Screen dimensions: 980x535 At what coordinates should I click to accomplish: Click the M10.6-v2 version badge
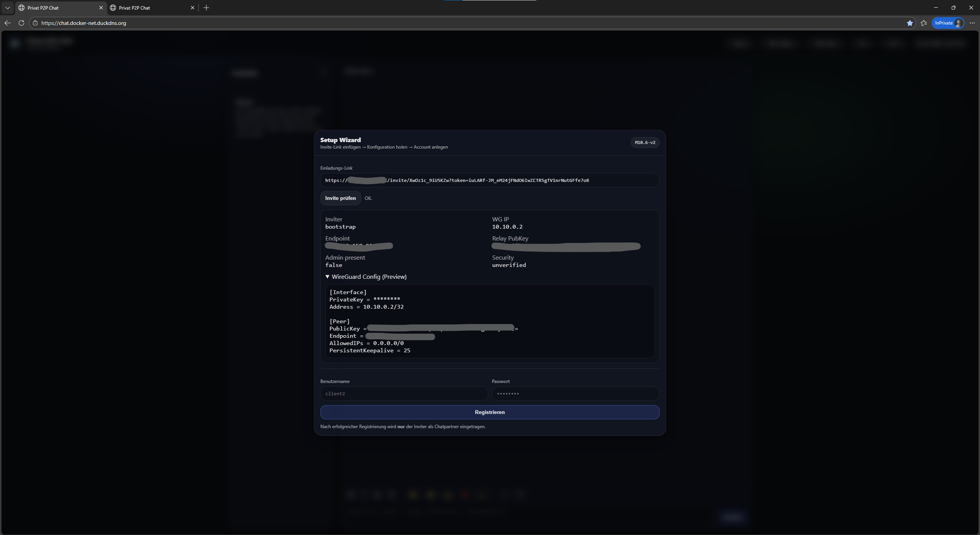tap(645, 142)
